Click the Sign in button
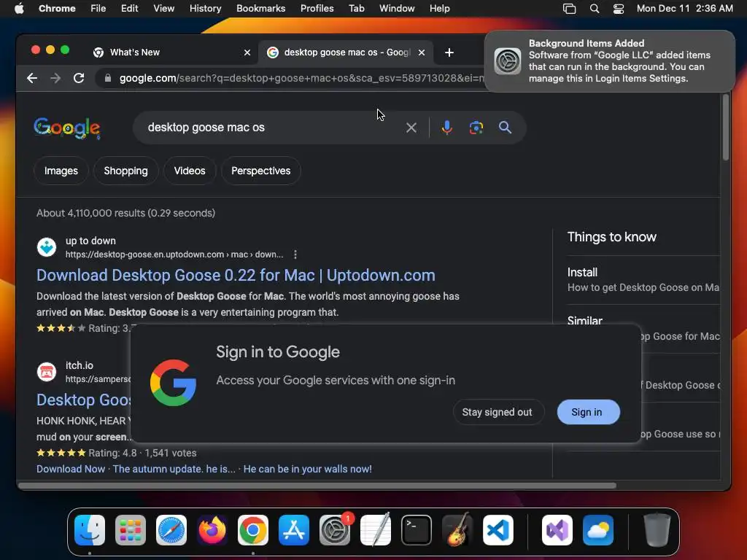This screenshot has width=747, height=560. 589,413
